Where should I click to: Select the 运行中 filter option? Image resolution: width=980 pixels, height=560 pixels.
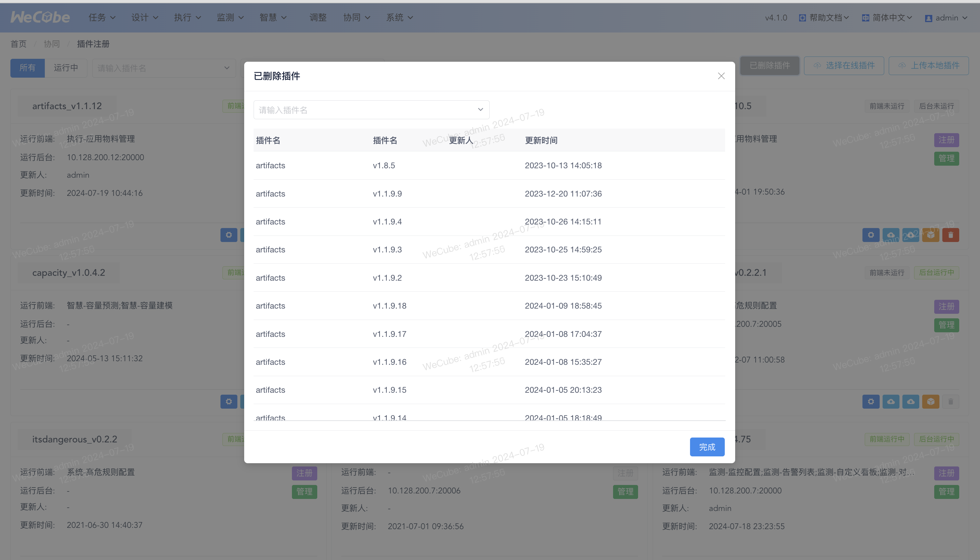[x=66, y=68]
